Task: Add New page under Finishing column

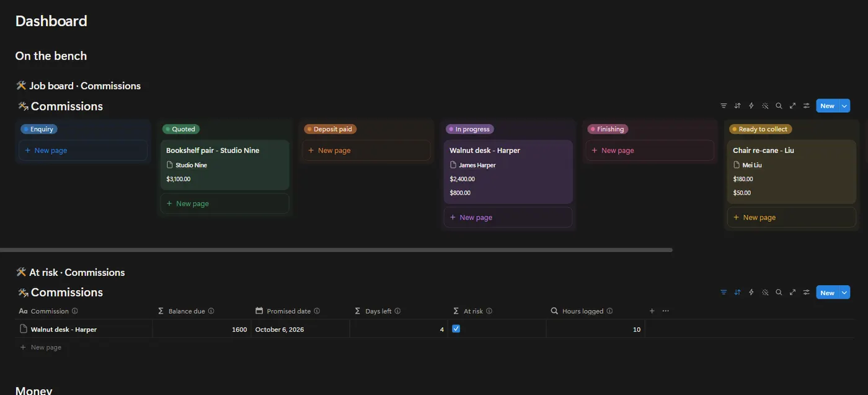Action: pyautogui.click(x=650, y=150)
